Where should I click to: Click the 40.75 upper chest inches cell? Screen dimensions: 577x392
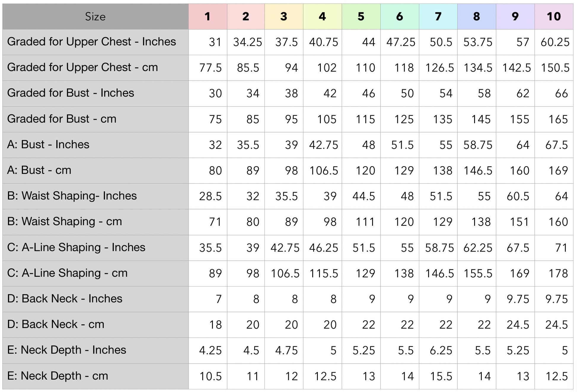click(323, 42)
